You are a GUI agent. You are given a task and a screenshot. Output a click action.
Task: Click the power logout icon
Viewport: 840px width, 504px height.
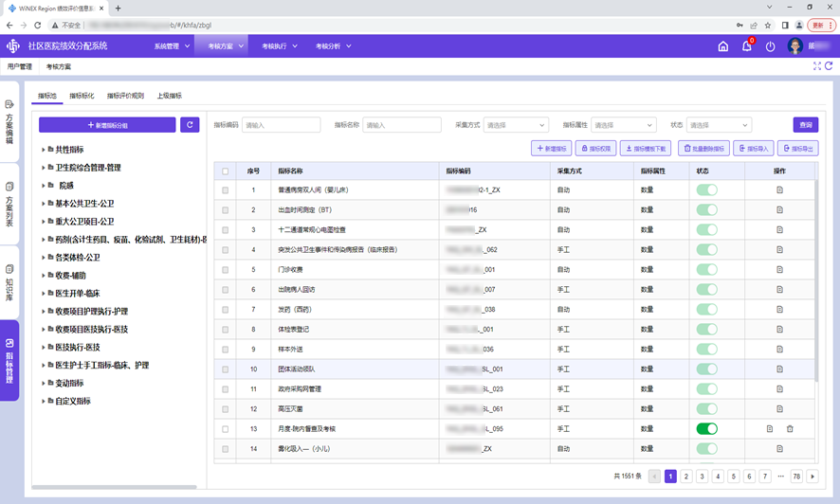pyautogui.click(x=770, y=46)
